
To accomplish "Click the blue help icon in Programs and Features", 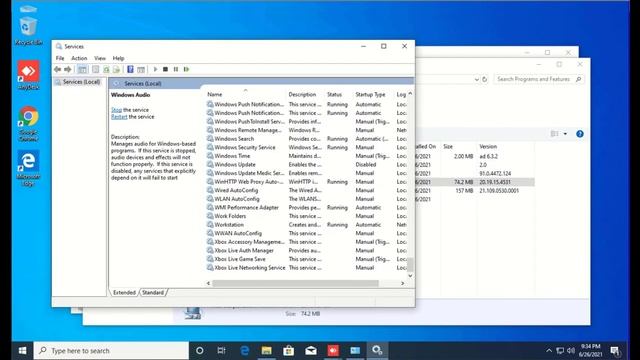I will (x=580, y=134).
